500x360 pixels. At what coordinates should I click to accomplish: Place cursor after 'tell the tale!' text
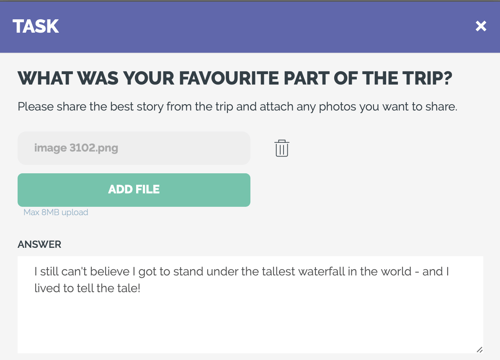pos(141,288)
